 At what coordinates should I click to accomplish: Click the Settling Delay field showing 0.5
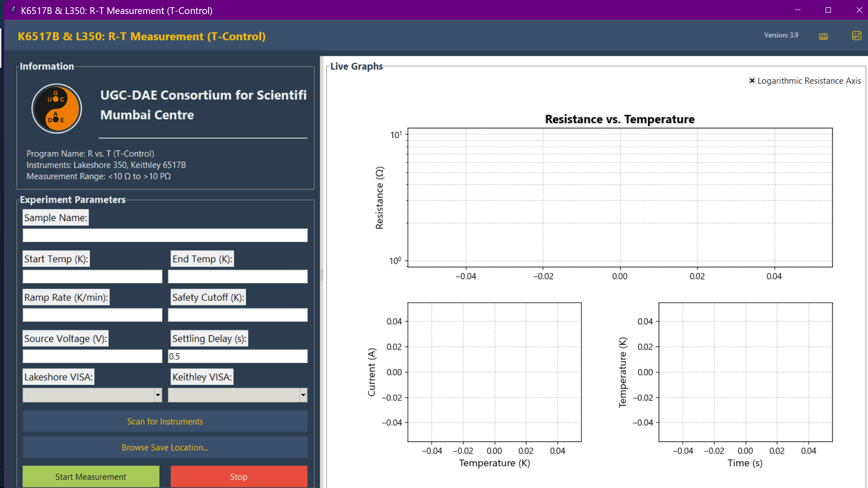238,356
